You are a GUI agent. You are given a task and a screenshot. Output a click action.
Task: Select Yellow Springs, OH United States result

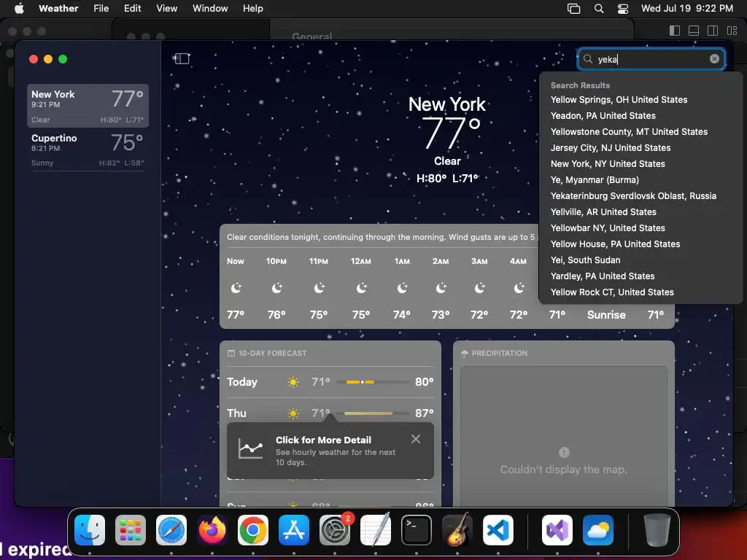619,99
